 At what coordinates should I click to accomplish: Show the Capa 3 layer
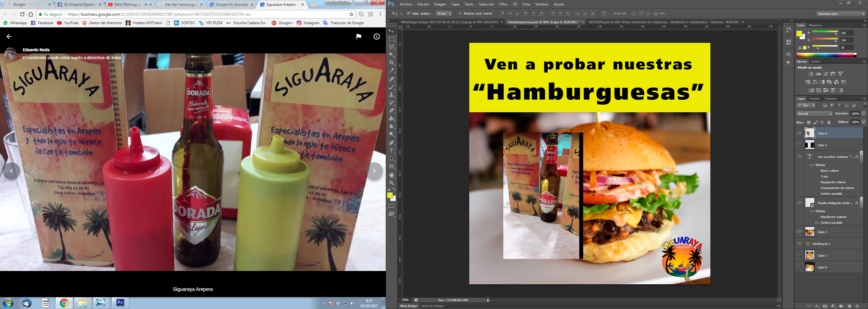coord(799,145)
